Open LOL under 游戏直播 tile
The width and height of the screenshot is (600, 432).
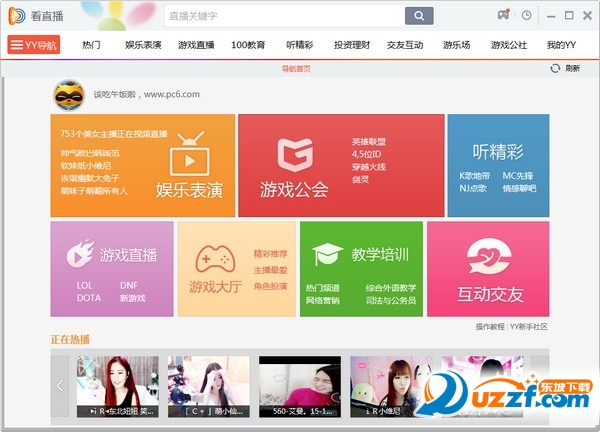[x=85, y=285]
